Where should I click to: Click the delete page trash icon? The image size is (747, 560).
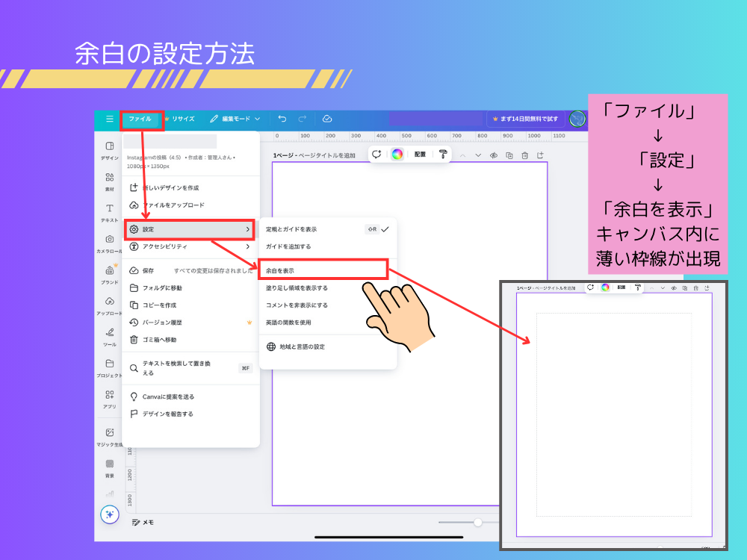click(x=524, y=155)
